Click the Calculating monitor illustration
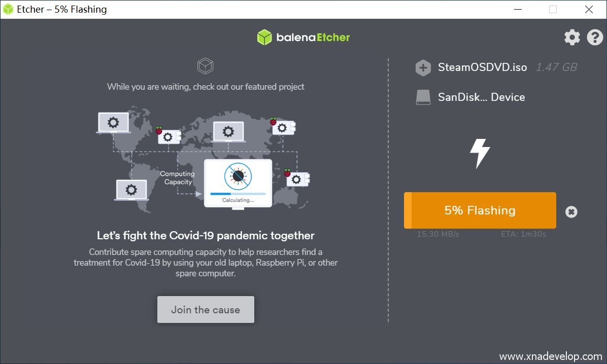 click(x=238, y=184)
